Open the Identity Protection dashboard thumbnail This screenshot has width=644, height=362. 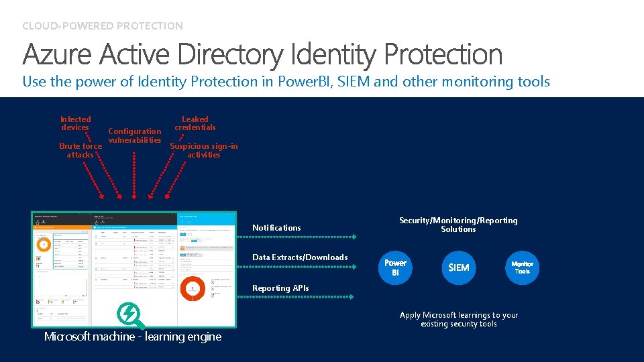(134, 269)
